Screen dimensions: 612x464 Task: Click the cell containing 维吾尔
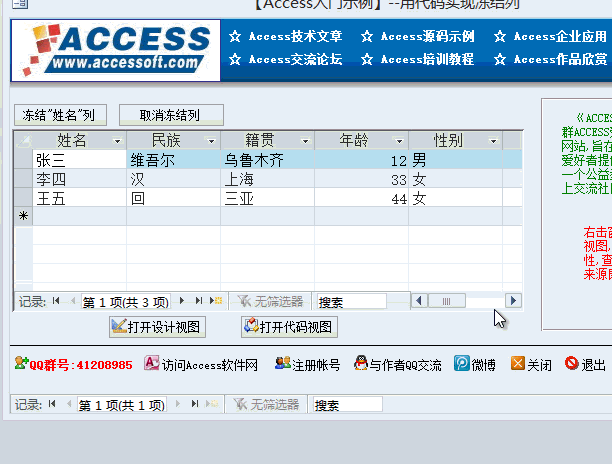point(174,160)
